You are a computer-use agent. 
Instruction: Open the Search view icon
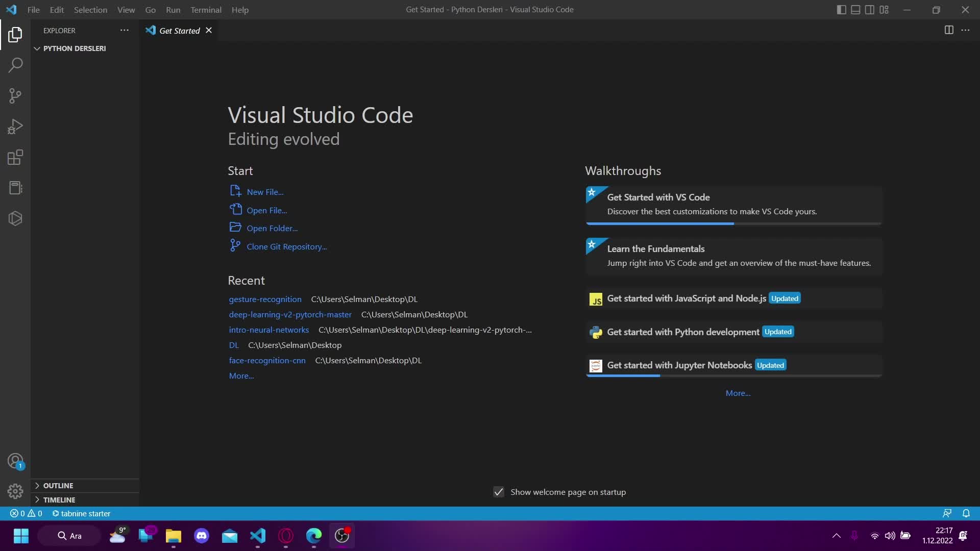point(15,65)
